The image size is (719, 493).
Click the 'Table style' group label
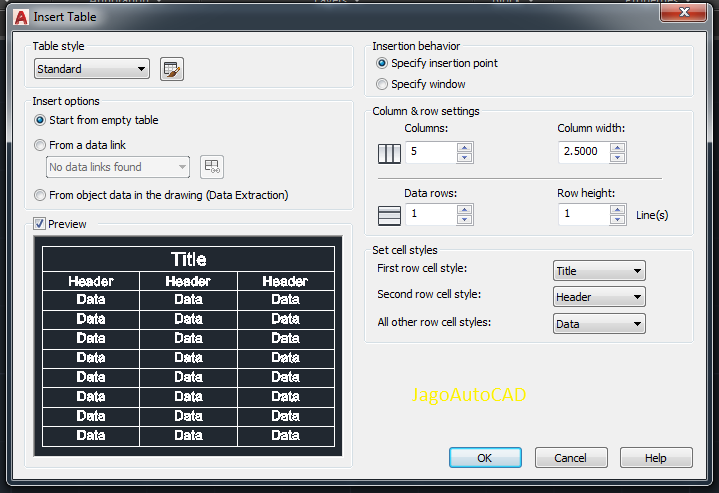point(58,46)
